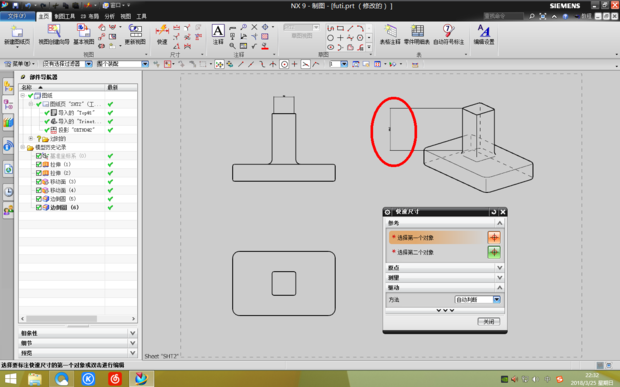The image size is (620, 387).
Task: Open the selection filter dropdown
Action: (x=89, y=64)
